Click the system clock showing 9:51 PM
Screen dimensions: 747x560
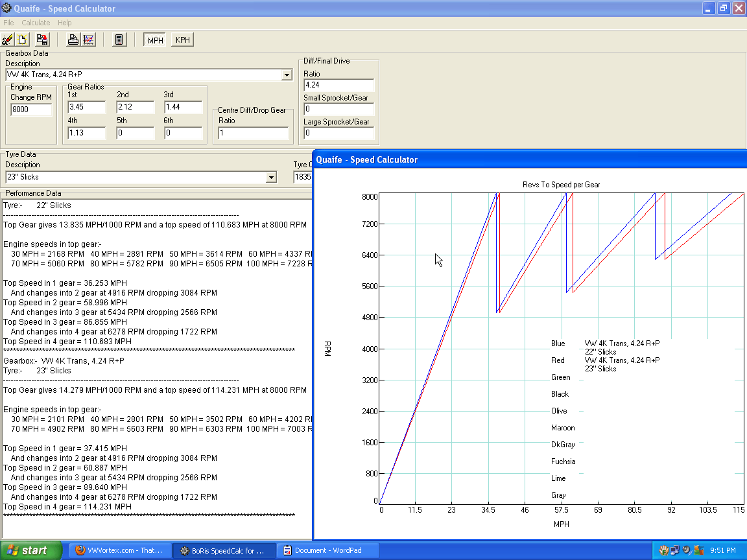(x=723, y=550)
